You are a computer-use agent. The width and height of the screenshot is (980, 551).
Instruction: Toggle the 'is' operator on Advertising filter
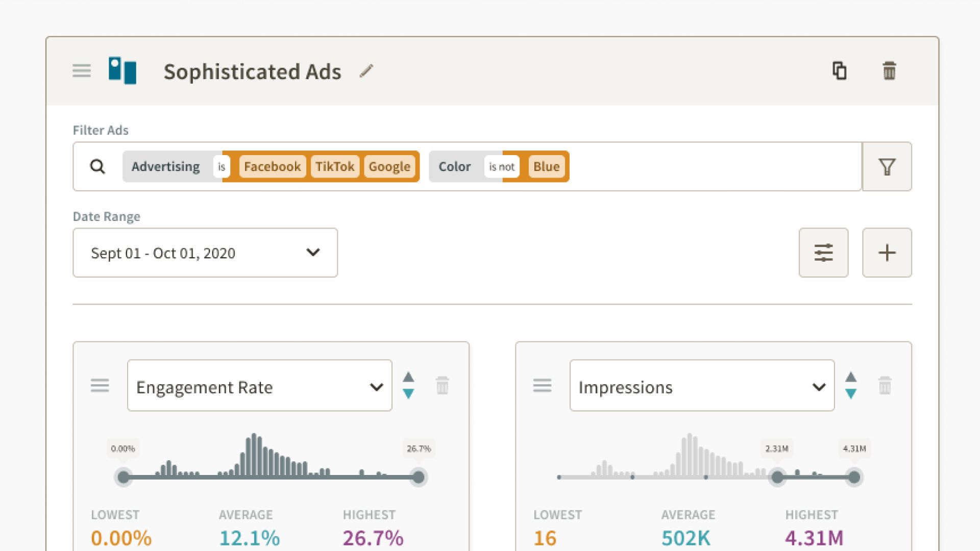coord(222,167)
